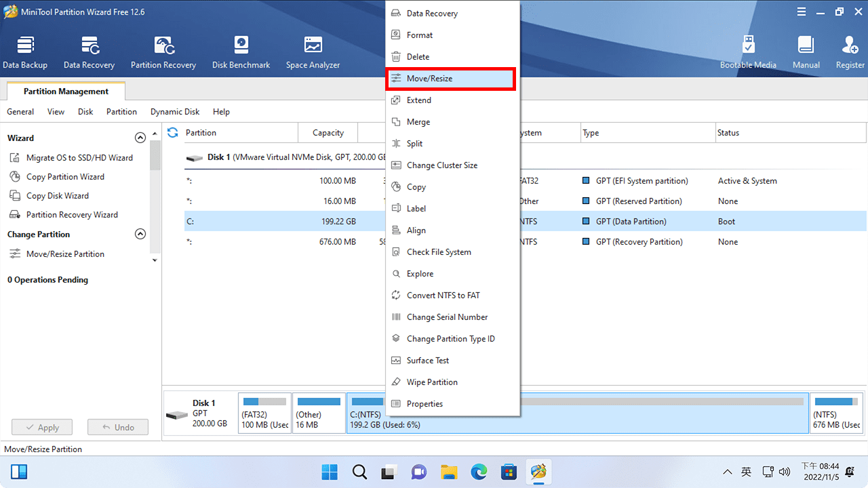Viewport: 868px width, 488px height.
Task: Open the Partition Recovery tool
Action: click(x=163, y=51)
